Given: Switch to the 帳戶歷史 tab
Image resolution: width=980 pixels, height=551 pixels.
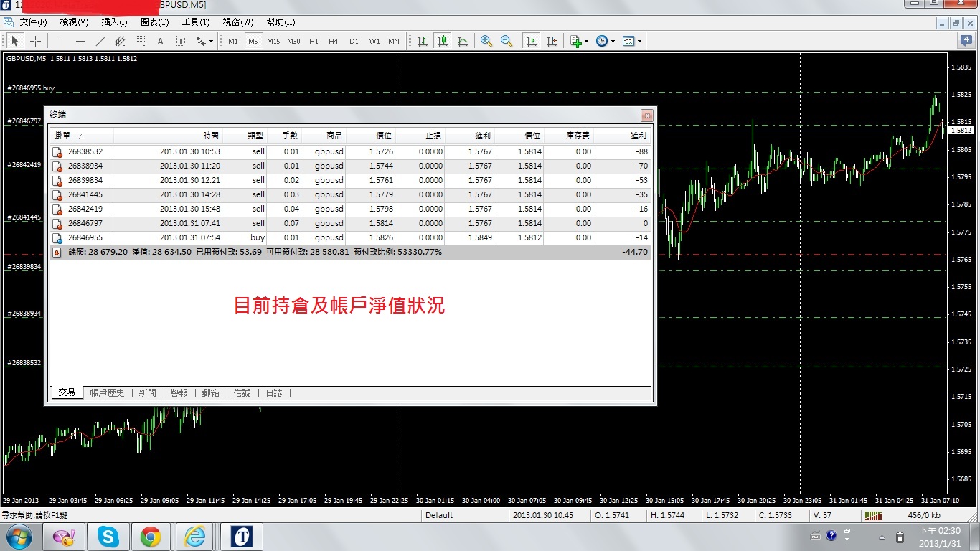Looking at the screenshot, I should (x=107, y=392).
